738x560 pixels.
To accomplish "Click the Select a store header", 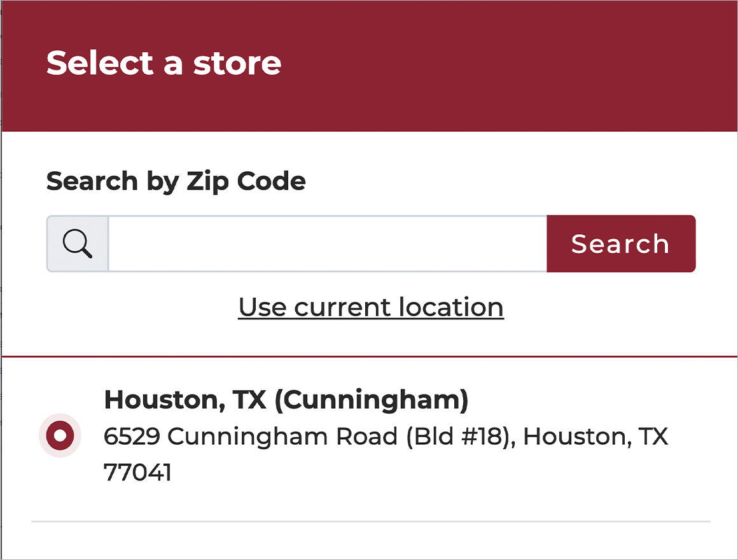I will coord(164,62).
